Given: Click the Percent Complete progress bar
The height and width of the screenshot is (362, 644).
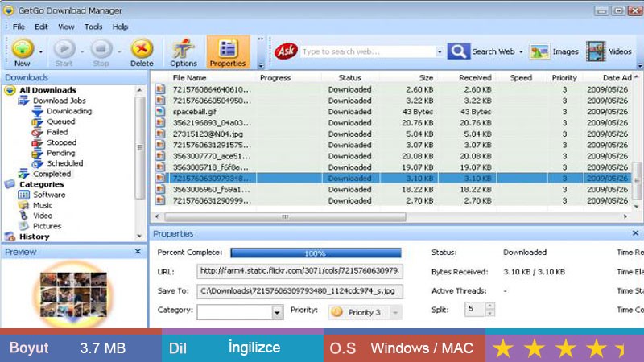Looking at the screenshot, I should click(x=316, y=253).
